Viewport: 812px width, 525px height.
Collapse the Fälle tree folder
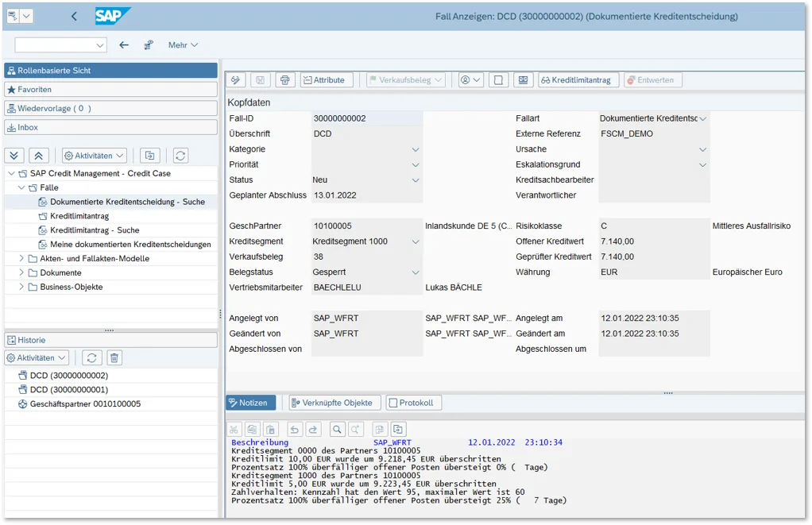[x=21, y=188]
